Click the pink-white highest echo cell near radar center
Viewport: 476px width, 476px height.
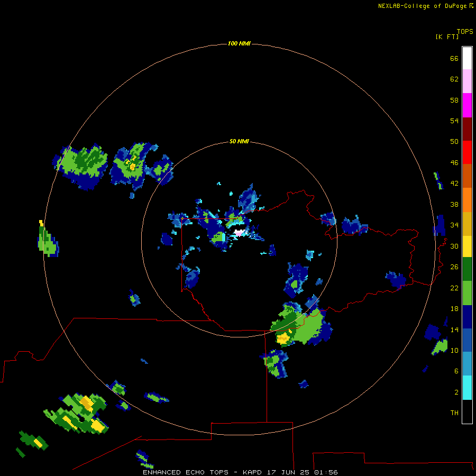[240, 233]
